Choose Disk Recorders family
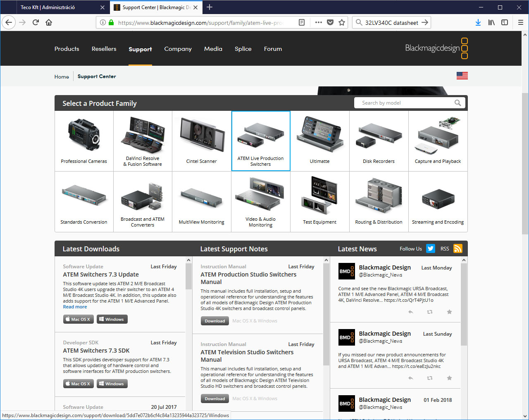 click(379, 141)
